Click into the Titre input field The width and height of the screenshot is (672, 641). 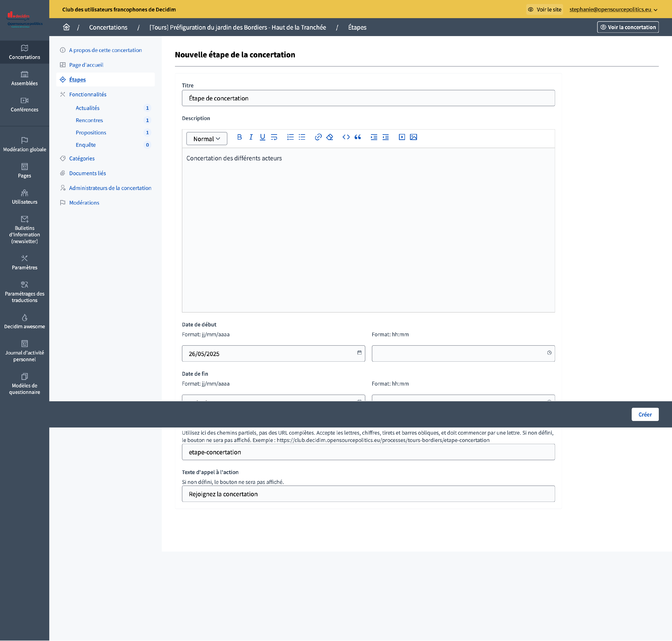coord(368,98)
